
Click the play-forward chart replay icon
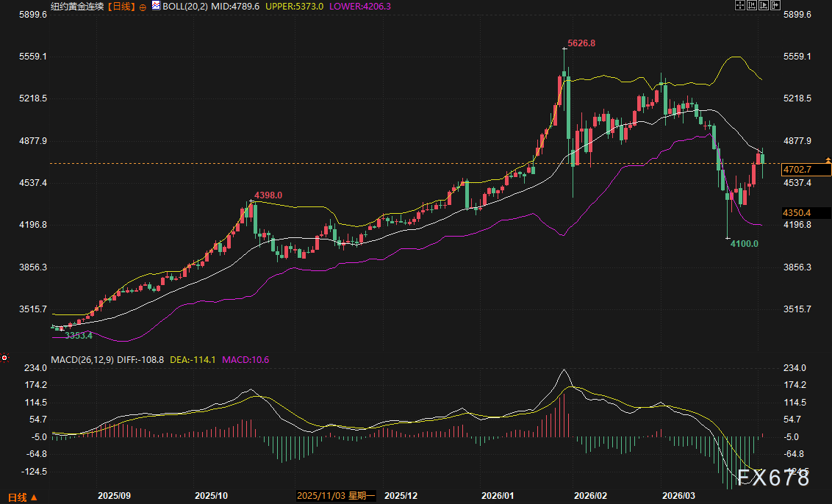click(764, 5)
